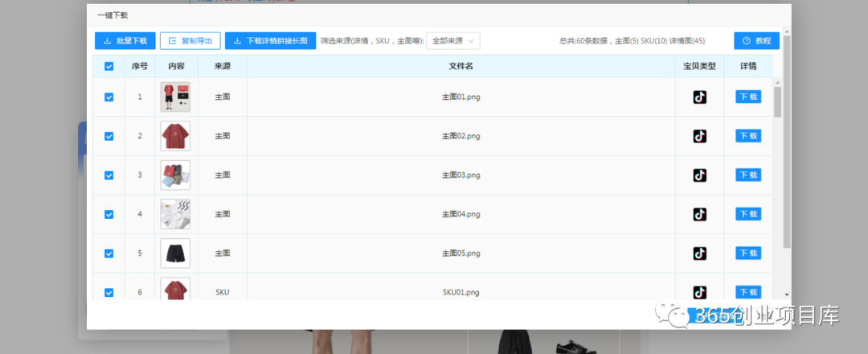This screenshot has width=868, height=354.
Task: Toggle the select-all checkbox in the table header
Action: coord(109,67)
